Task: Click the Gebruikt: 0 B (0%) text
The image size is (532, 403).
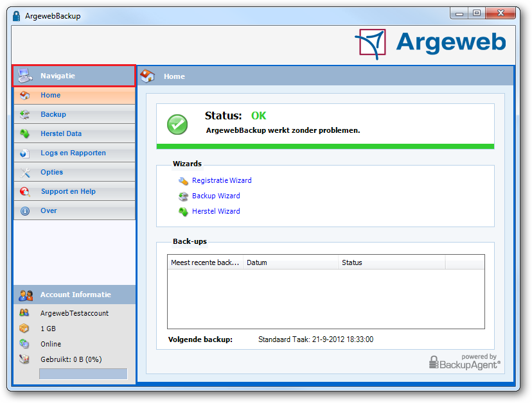Action: click(71, 359)
